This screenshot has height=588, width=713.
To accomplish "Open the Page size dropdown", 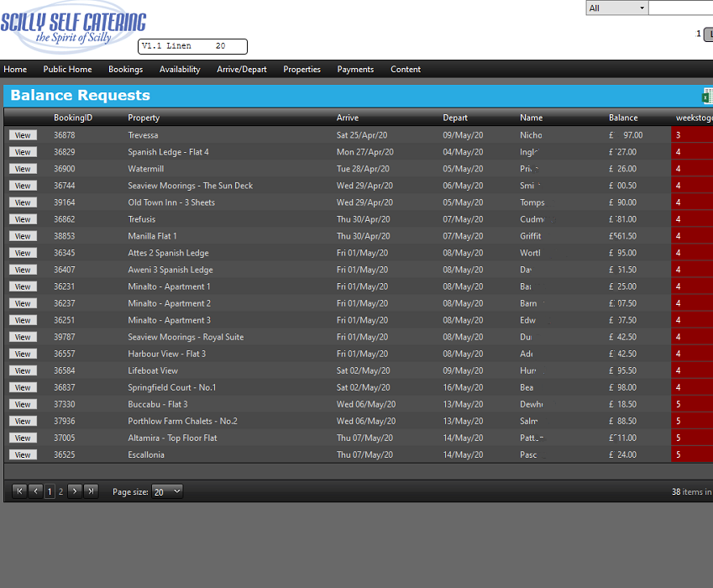I will 167,492.
